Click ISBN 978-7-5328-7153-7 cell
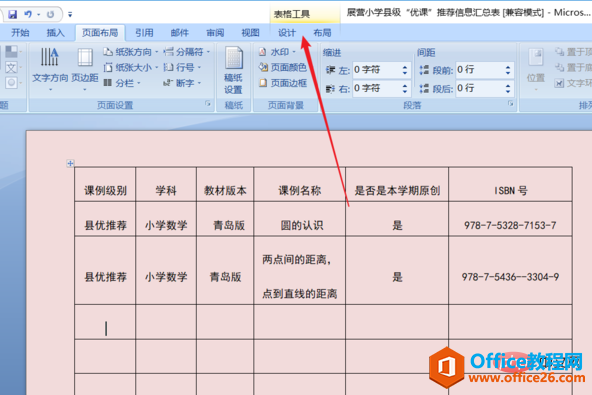Screen dimensions: 592x395 (x=510, y=219)
